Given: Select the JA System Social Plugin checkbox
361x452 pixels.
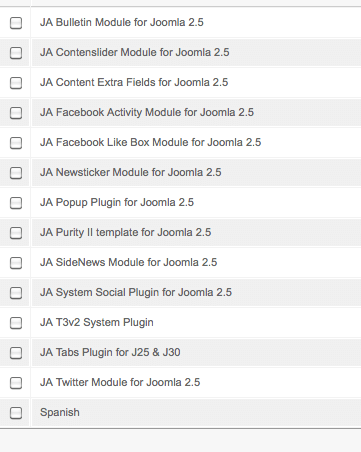Looking at the screenshot, I should click(16, 293).
